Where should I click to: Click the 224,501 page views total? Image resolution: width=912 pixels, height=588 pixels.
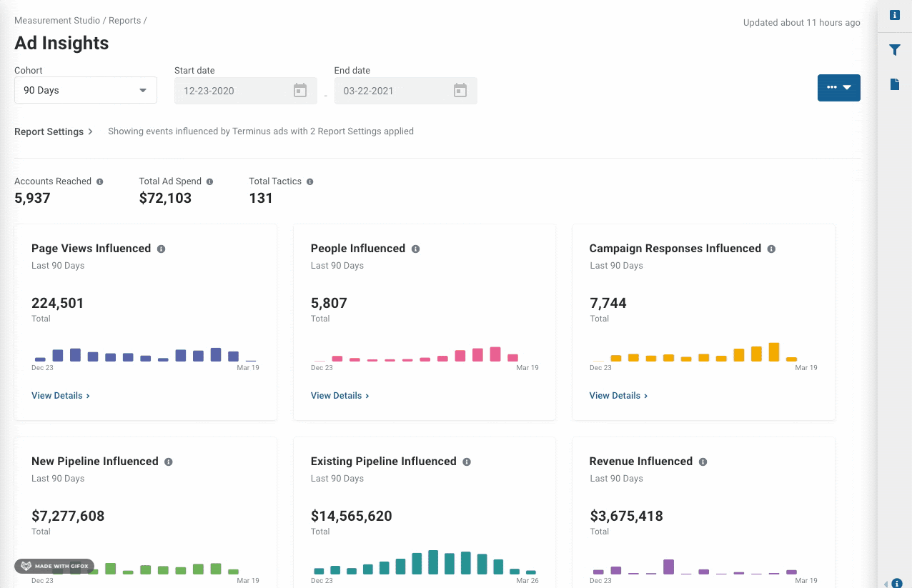58,303
